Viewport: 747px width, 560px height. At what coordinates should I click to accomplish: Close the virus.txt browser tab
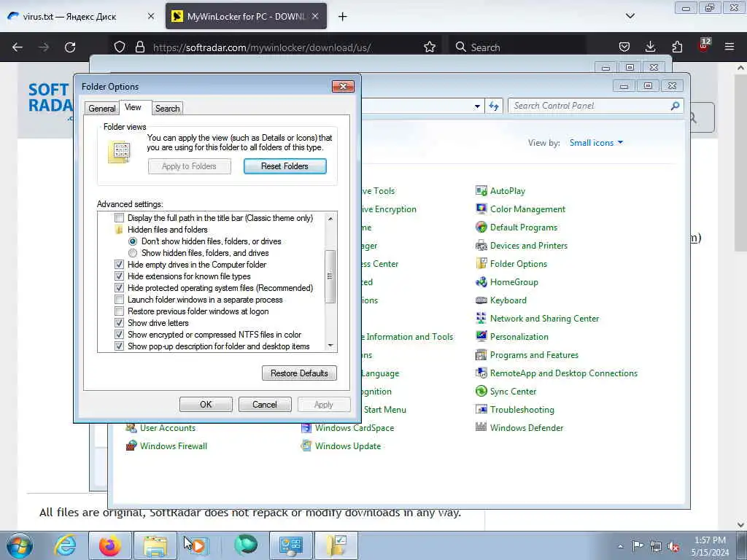pos(150,16)
